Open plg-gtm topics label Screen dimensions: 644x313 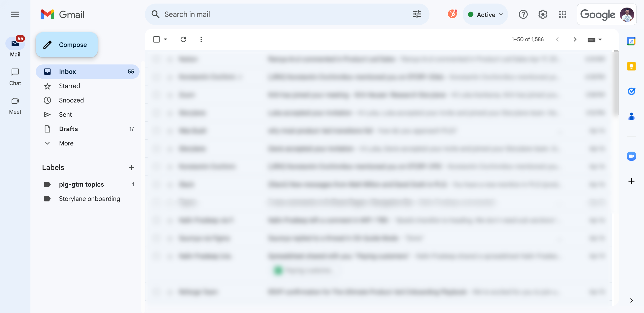[x=81, y=184]
